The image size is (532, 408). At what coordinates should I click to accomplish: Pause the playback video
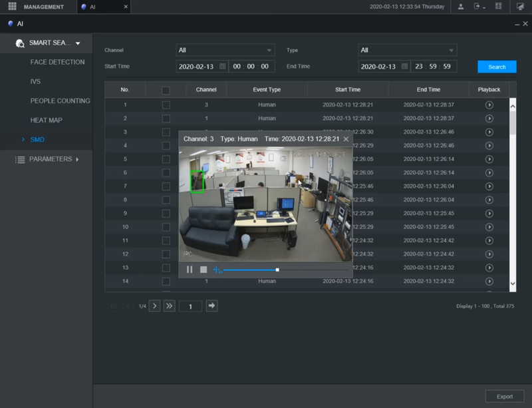pos(190,270)
